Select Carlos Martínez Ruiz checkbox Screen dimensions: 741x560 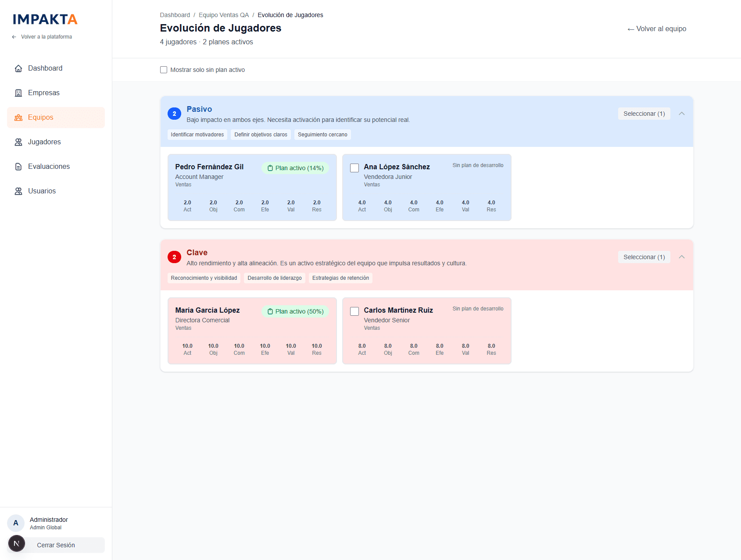point(354,311)
